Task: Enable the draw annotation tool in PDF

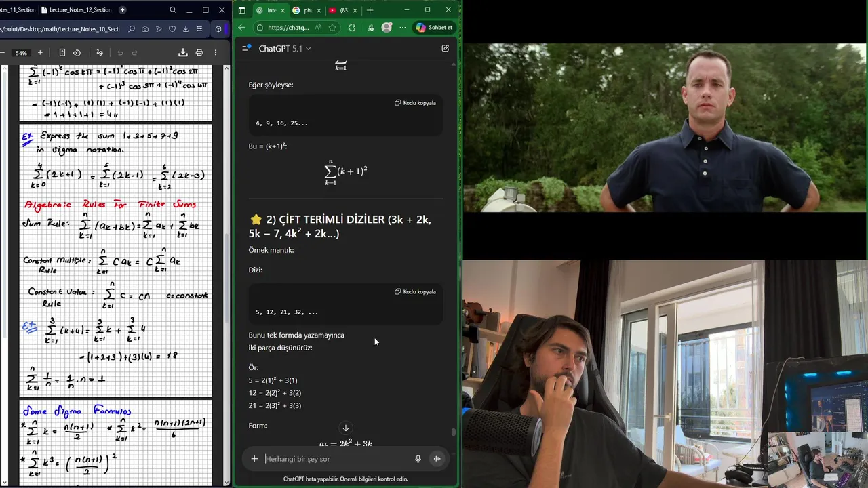Action: click(100, 53)
